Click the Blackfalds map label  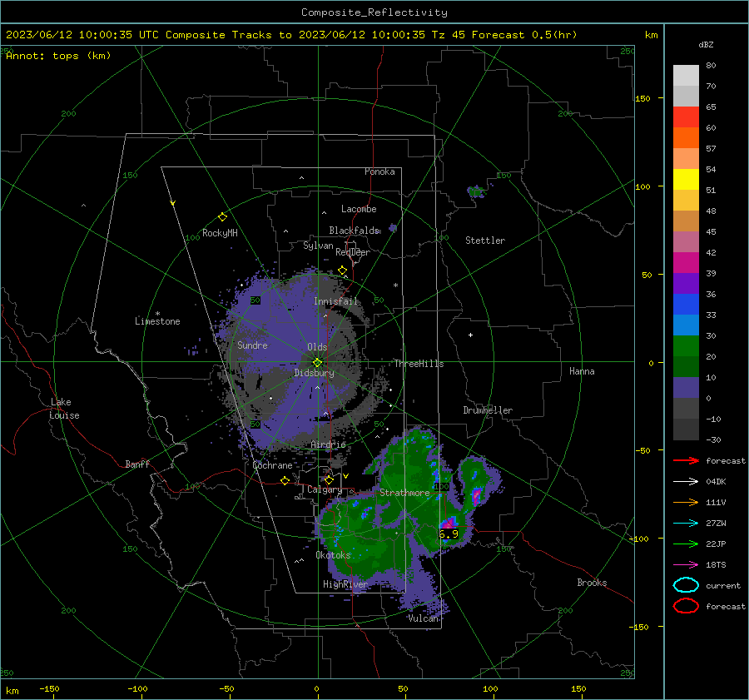click(x=354, y=231)
